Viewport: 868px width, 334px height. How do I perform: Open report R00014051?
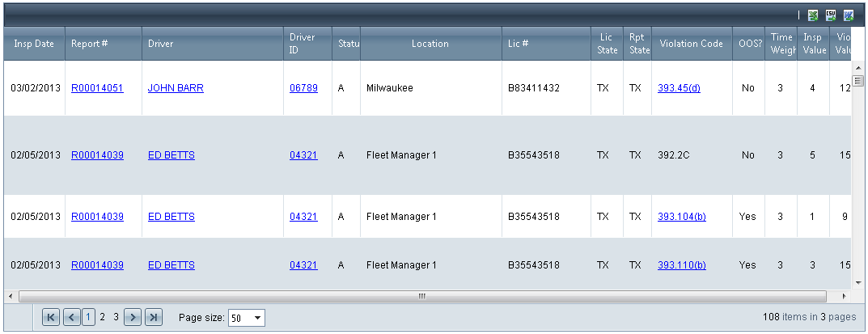point(97,88)
